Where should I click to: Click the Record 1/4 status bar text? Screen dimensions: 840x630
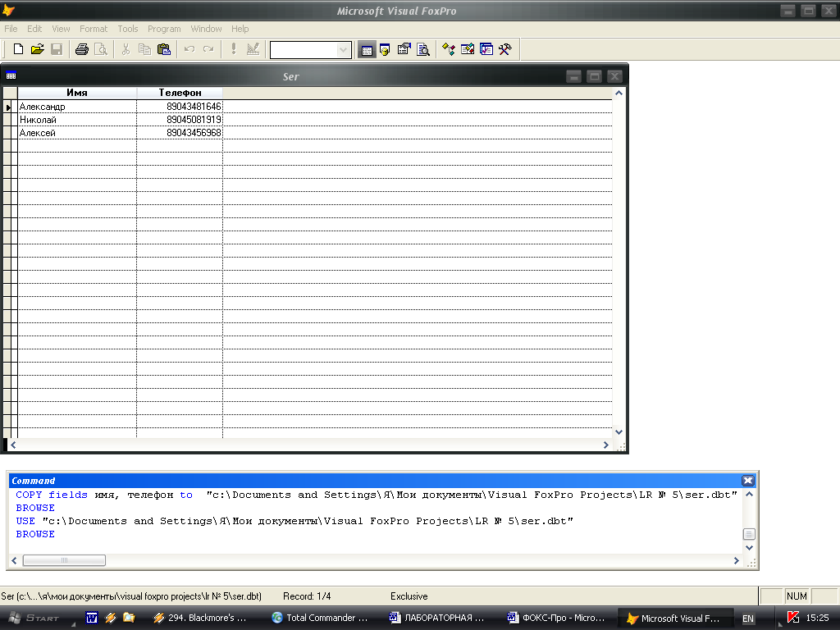click(307, 596)
